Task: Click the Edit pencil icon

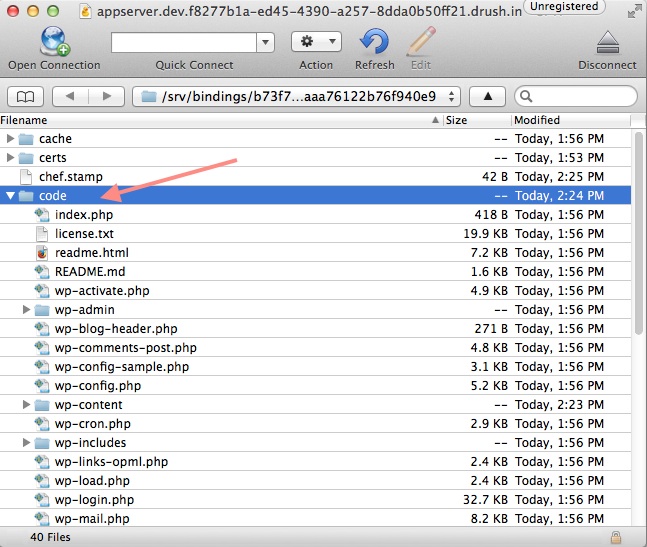Action: point(421,42)
